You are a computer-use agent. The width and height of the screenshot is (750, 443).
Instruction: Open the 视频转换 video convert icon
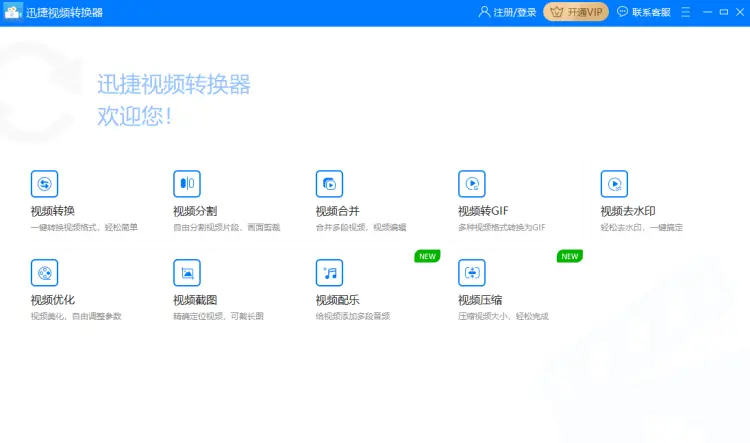pyautogui.click(x=44, y=184)
